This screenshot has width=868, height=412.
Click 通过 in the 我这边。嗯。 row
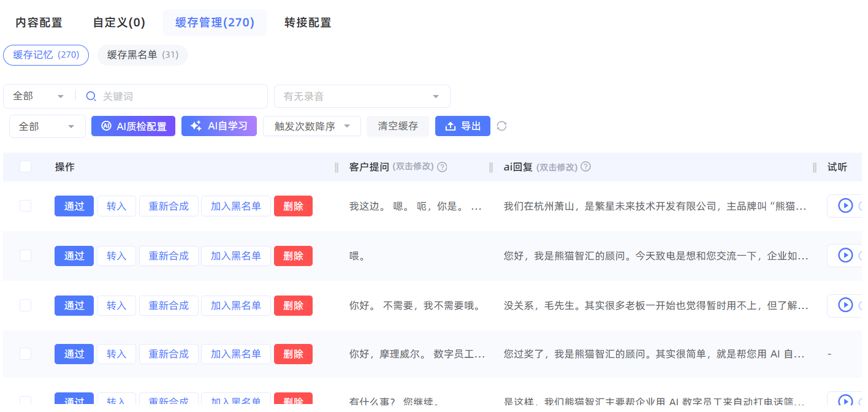click(x=74, y=206)
